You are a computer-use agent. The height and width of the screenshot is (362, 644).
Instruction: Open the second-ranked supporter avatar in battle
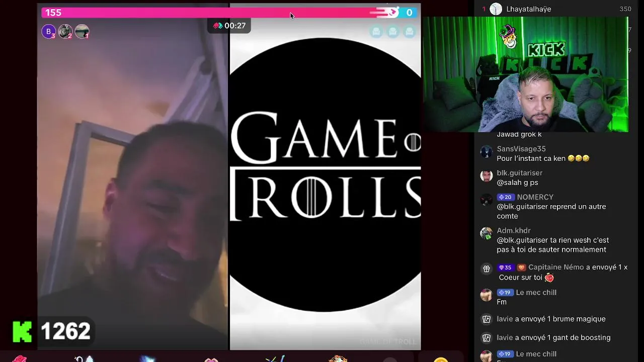(65, 32)
